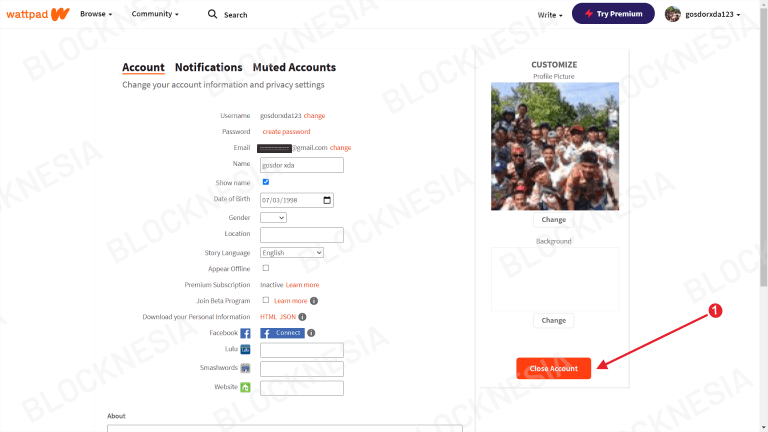Screen dimensions: 768x432
Task: Open the Browse menu
Action: (x=96, y=14)
